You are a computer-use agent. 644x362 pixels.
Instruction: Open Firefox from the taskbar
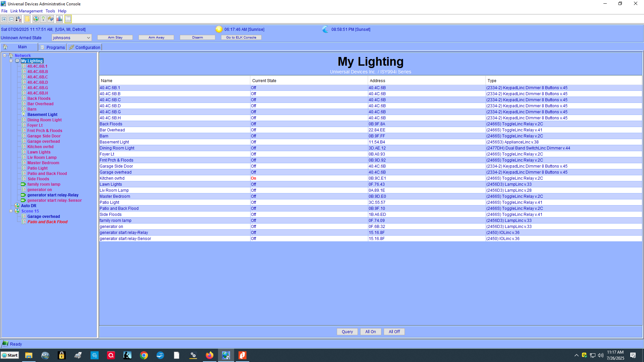tap(210, 355)
